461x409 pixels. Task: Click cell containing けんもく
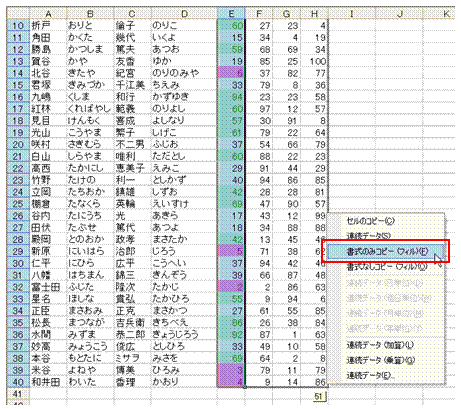(x=90, y=121)
